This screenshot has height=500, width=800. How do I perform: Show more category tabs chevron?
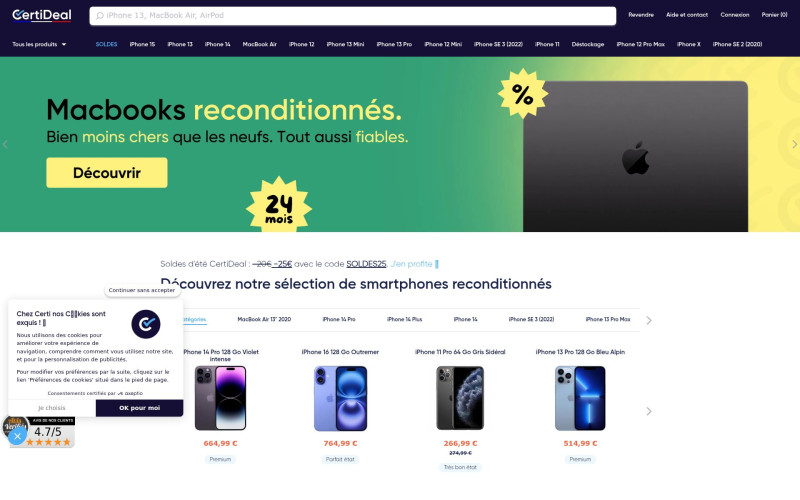648,320
